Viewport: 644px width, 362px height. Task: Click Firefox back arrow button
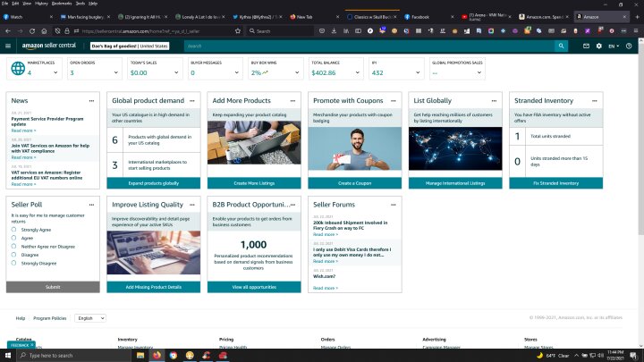pyautogui.click(x=8, y=30)
